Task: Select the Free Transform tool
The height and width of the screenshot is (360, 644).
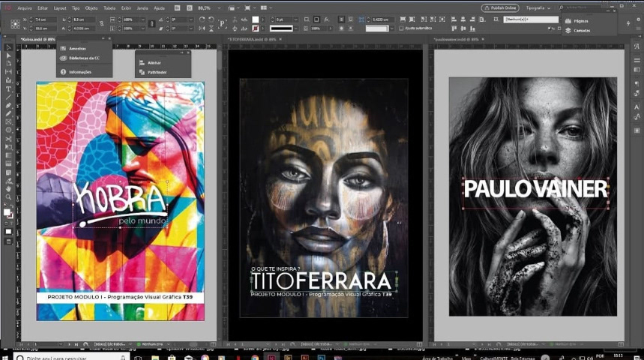Action: (8, 147)
